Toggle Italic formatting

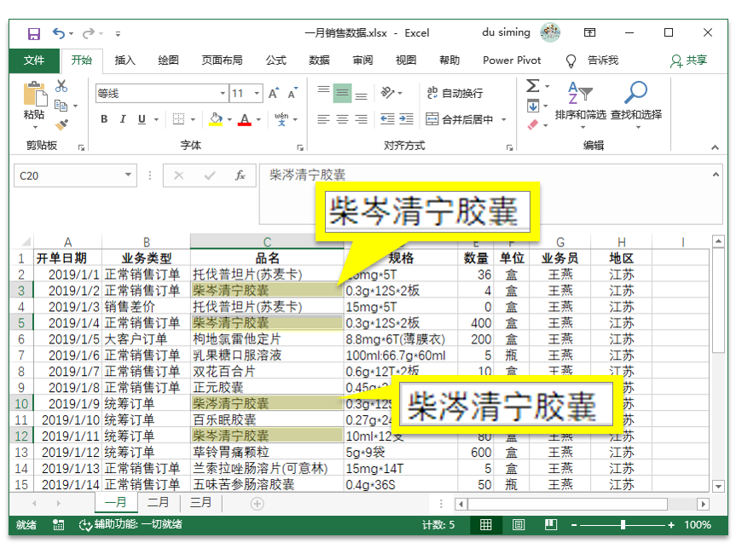pyautogui.click(x=123, y=119)
